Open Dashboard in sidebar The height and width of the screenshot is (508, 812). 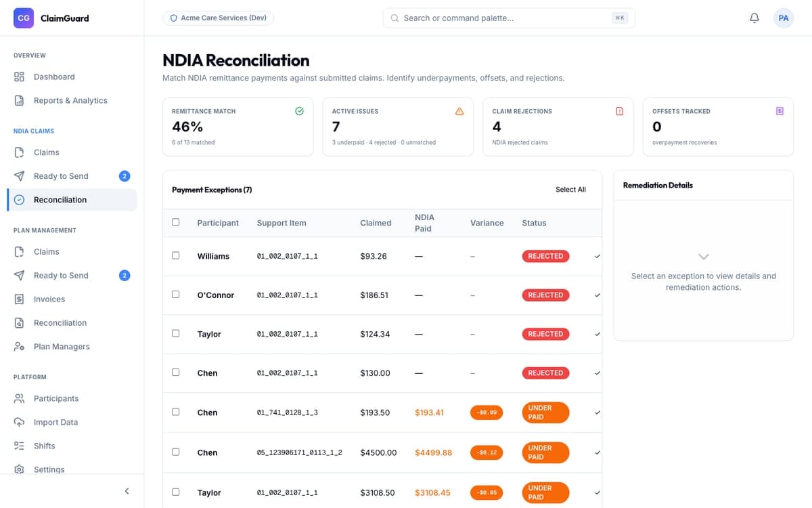[x=72, y=77]
